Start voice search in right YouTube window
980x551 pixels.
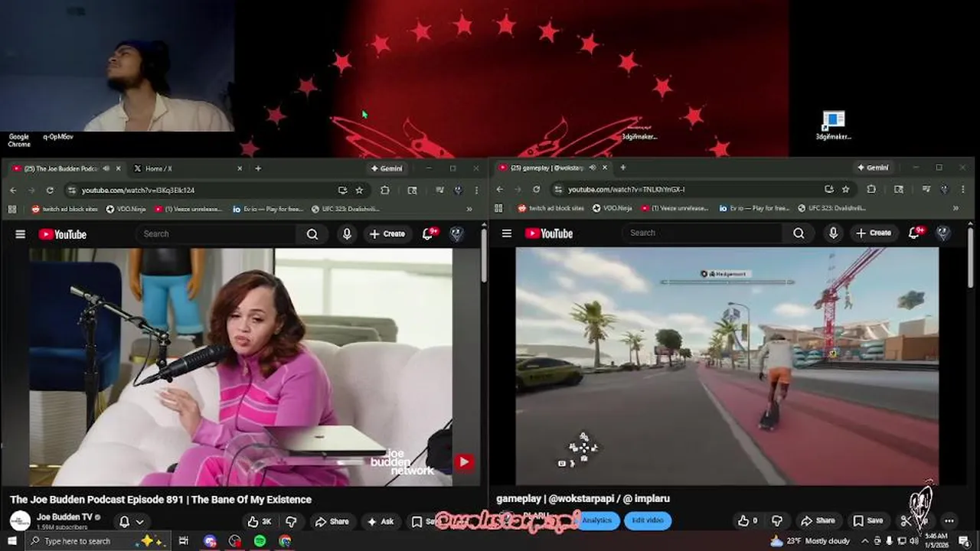point(833,233)
